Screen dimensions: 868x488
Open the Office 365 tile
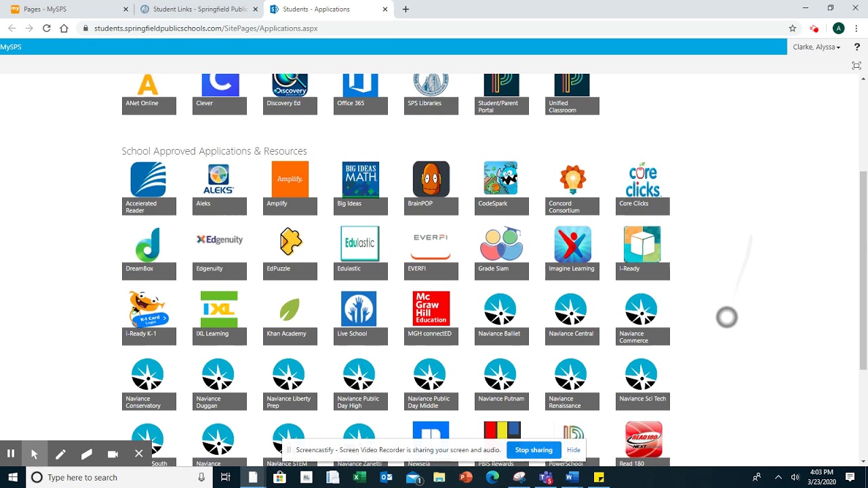pyautogui.click(x=360, y=94)
